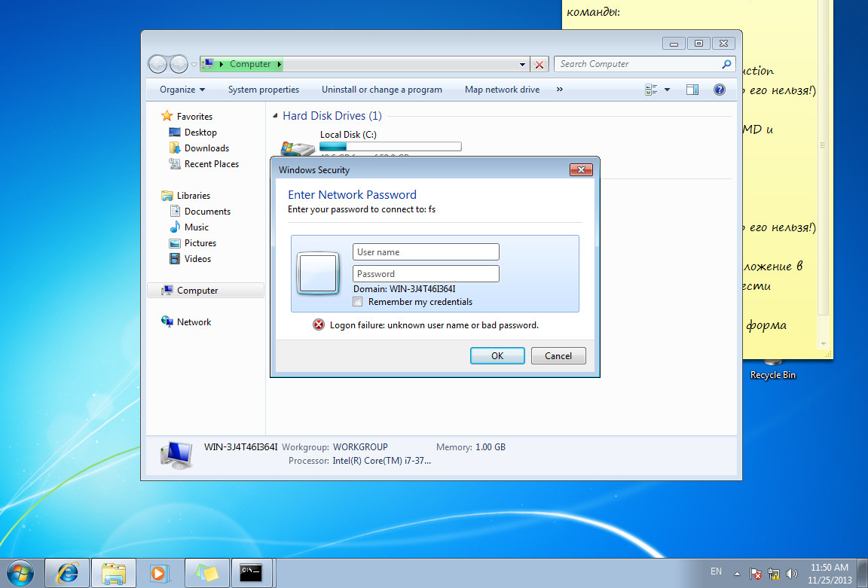Close the Windows Security dialog
Screen dimensions: 868x588
581,170
